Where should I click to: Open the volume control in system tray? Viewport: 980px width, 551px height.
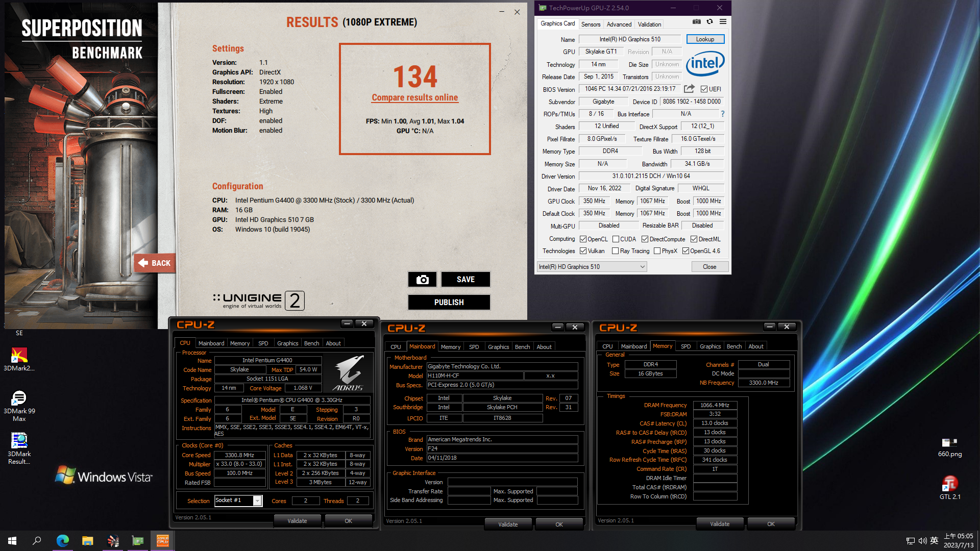(922, 541)
